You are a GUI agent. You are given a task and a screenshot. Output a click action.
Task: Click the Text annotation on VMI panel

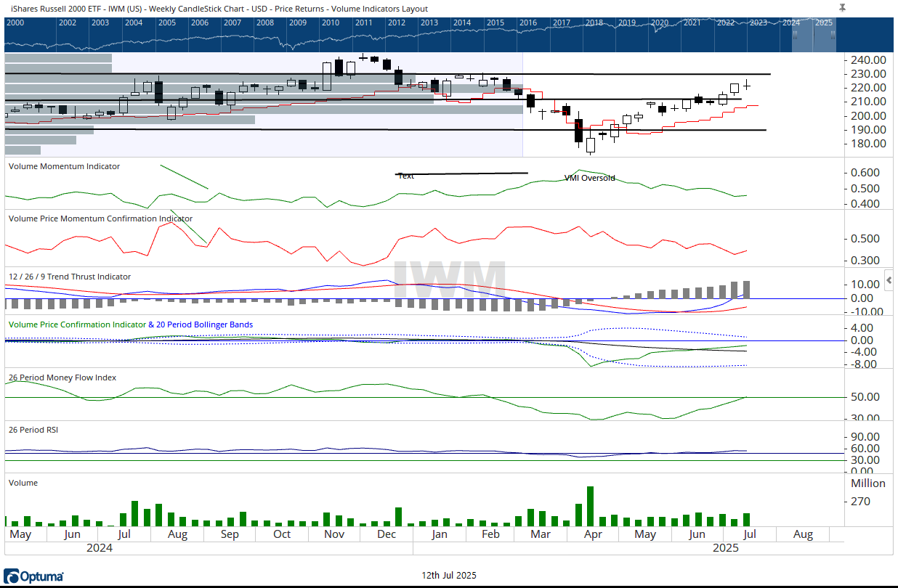[x=406, y=176]
